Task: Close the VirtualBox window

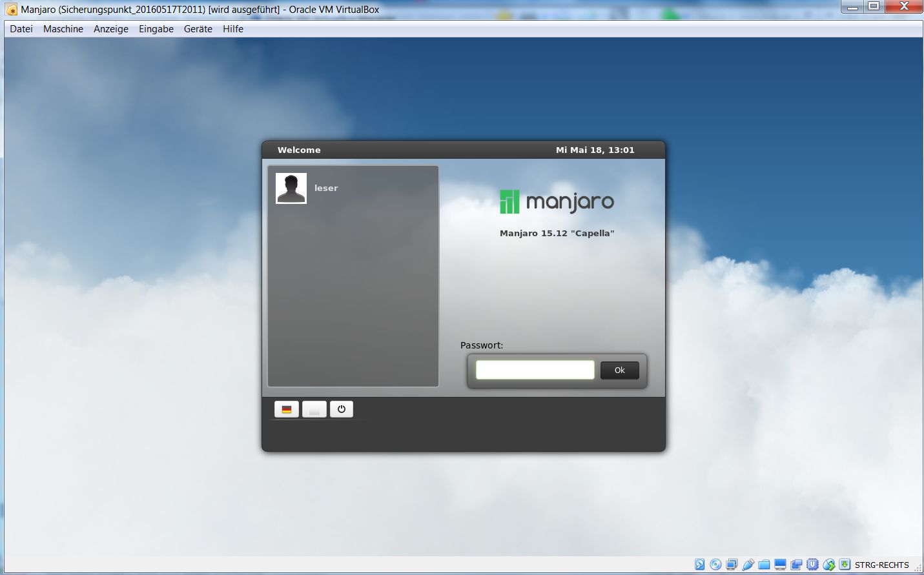Action: (904, 6)
